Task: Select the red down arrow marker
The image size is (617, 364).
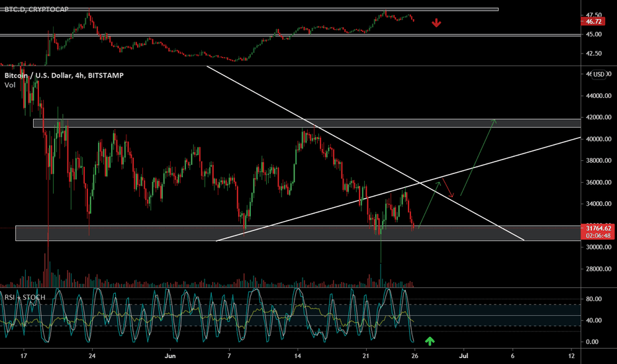Action: point(436,23)
